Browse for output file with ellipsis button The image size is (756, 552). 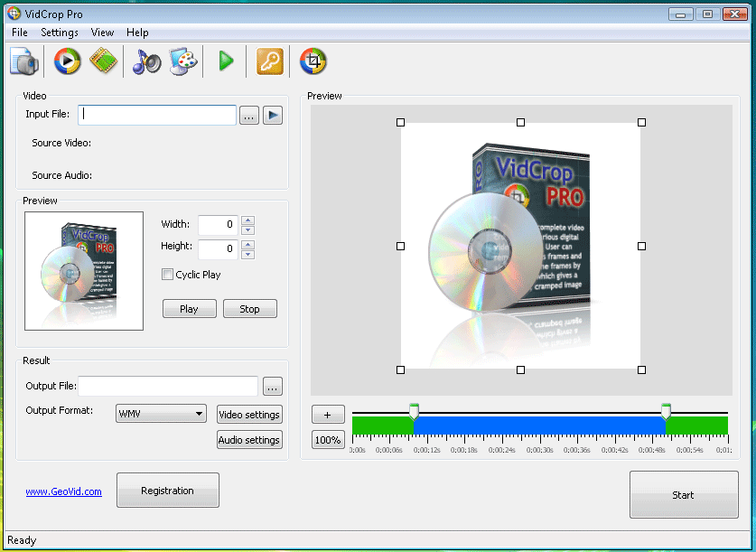[273, 386]
